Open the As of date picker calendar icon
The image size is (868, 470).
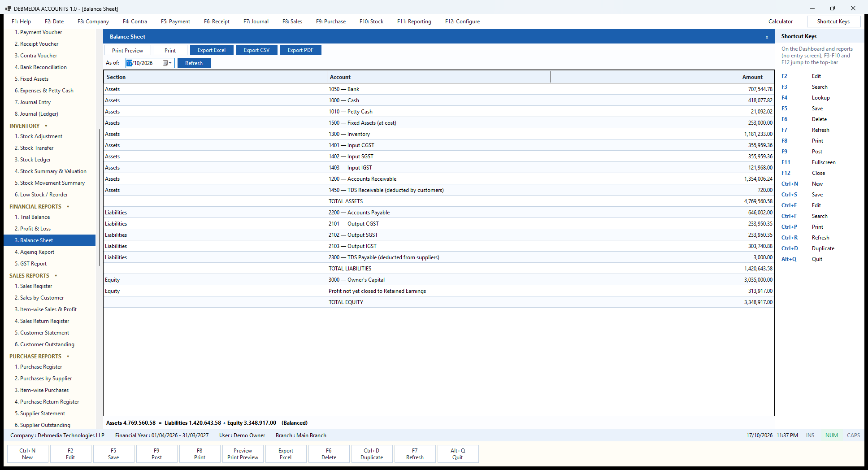[x=167, y=63]
